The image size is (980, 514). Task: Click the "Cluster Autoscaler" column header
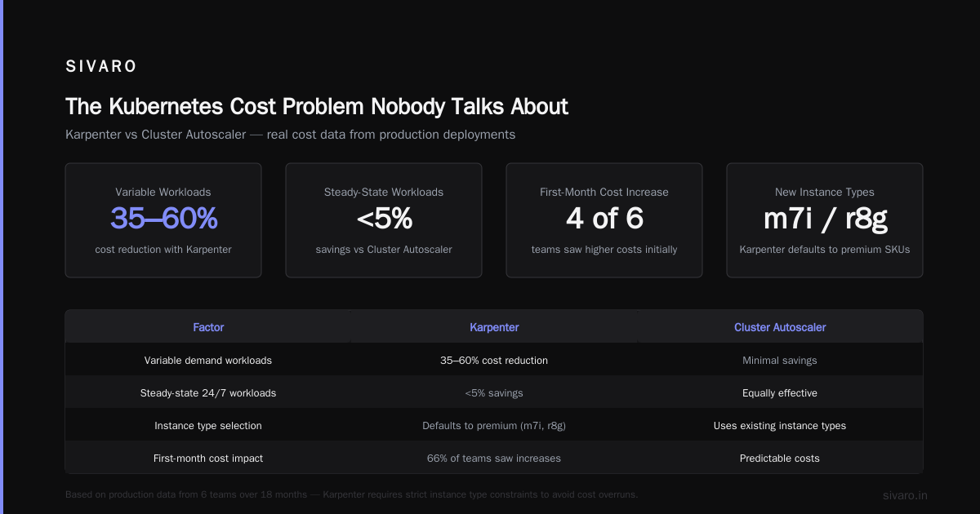pyautogui.click(x=780, y=327)
